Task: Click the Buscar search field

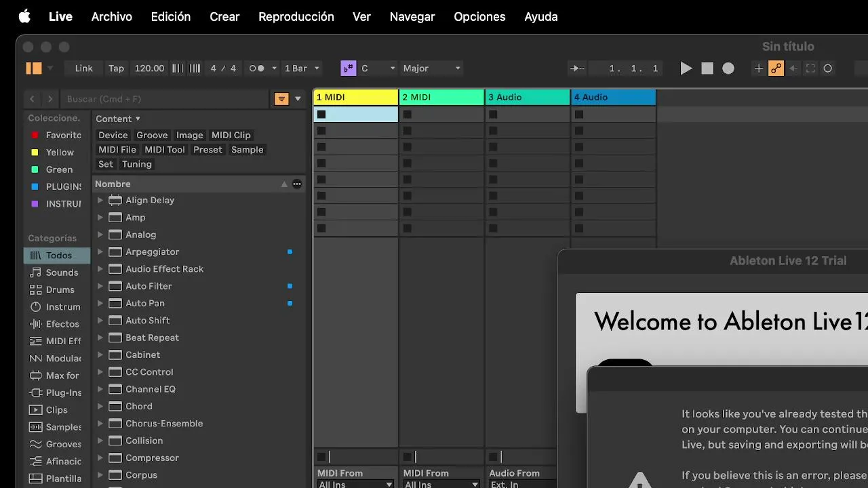Action: pos(165,99)
